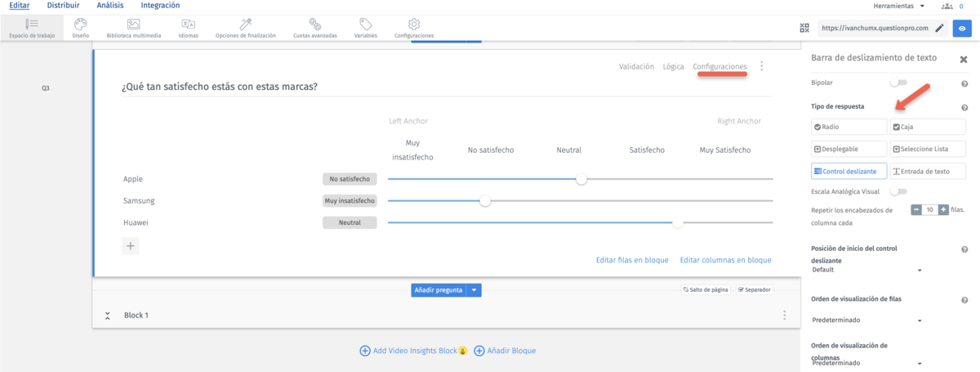Click the Añadir pregunta button

click(x=438, y=289)
